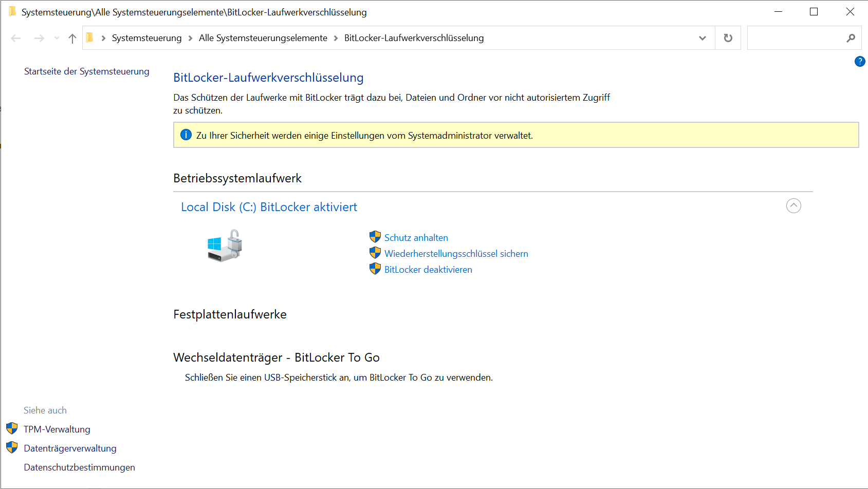Click Schutz anhalten link
Screen dimensions: 868x489
(416, 238)
